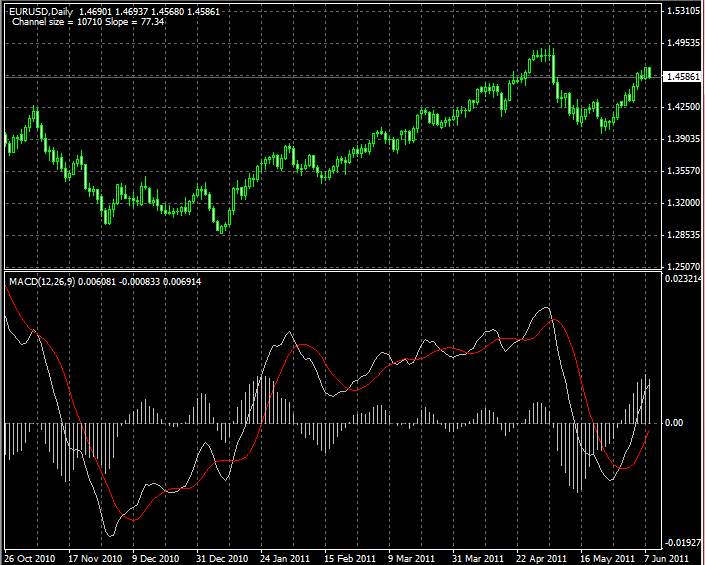
Task: Click price axis value 1.42500
Action: (x=683, y=107)
